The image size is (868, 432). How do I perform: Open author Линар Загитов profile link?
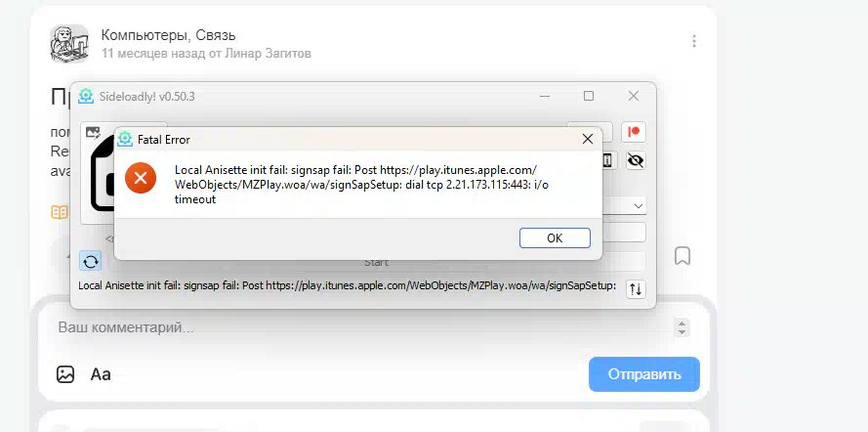tap(269, 54)
